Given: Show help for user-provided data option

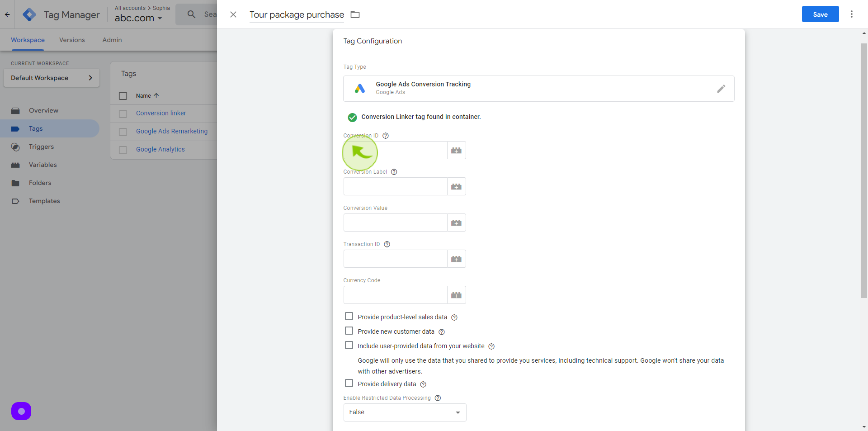Looking at the screenshot, I should click(x=491, y=346).
